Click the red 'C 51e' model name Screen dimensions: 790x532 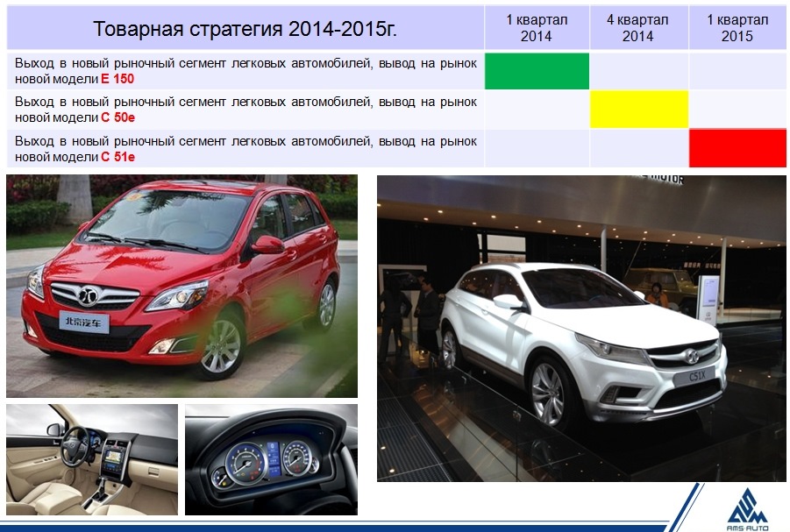click(117, 157)
